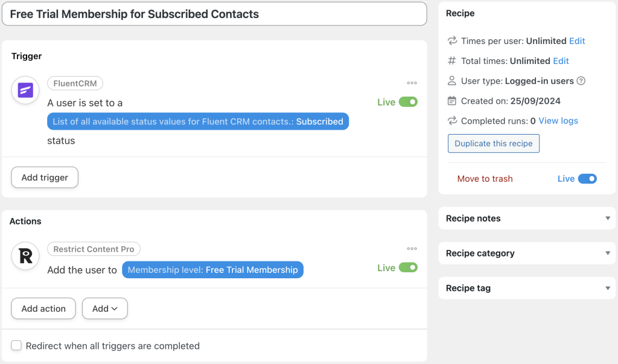
Task: Open the action options ellipsis menu
Action: (412, 248)
